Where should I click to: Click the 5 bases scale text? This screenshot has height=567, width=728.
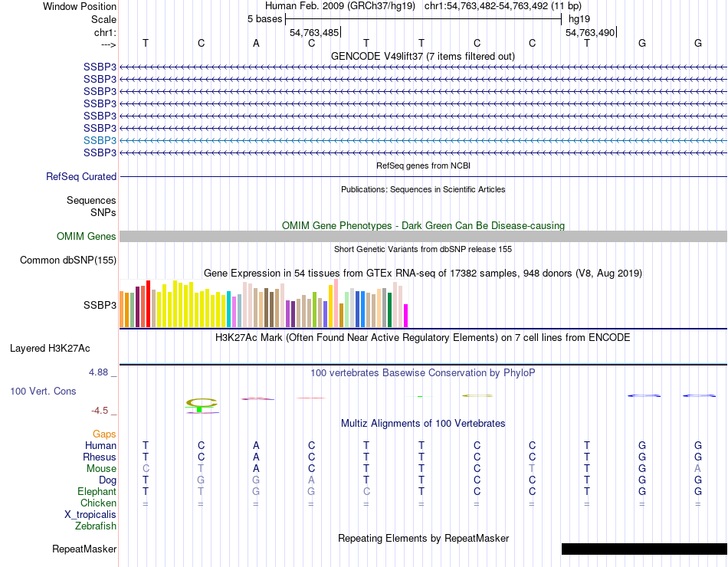point(264,19)
